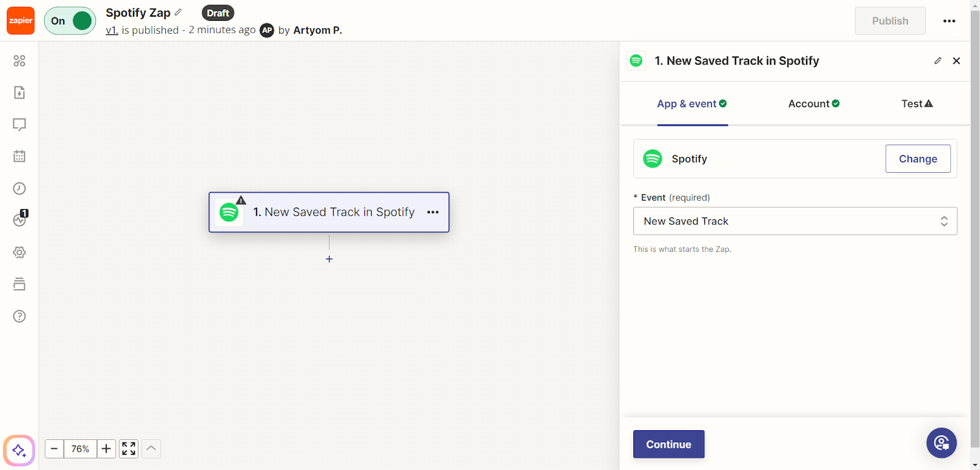Click the 76% zoom level field
Image resolution: width=980 pixels, height=470 pixels.
[x=80, y=449]
